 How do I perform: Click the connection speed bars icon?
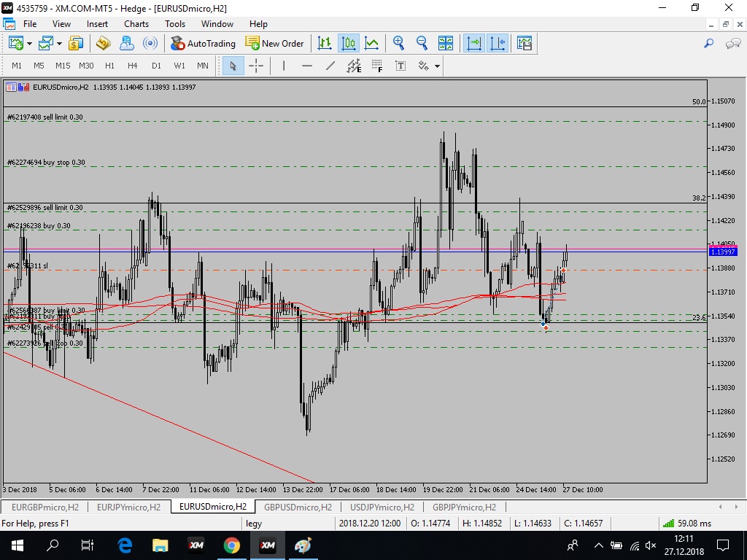click(669, 524)
